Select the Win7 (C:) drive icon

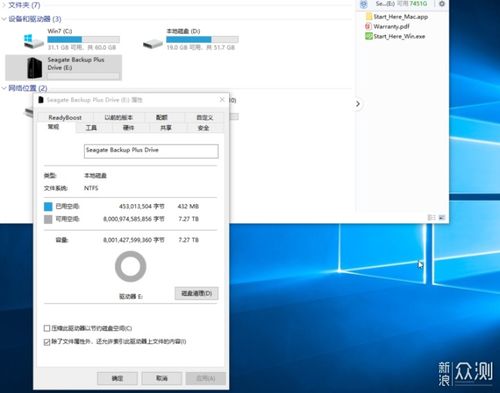click(33, 41)
